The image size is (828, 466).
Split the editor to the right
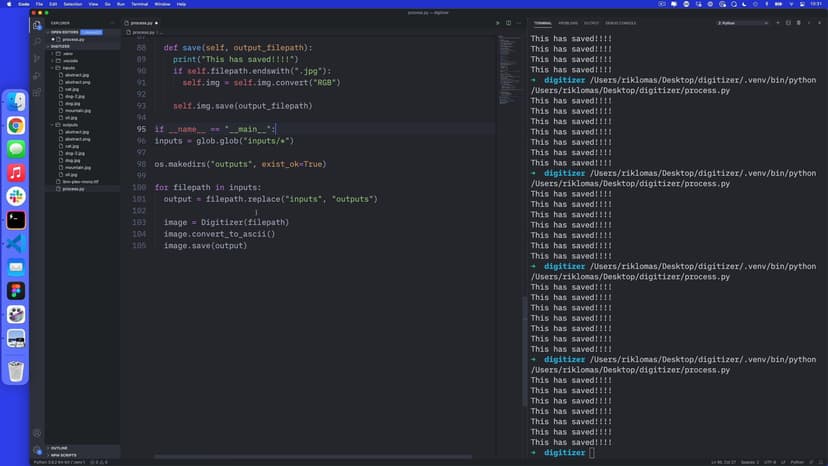click(509, 22)
